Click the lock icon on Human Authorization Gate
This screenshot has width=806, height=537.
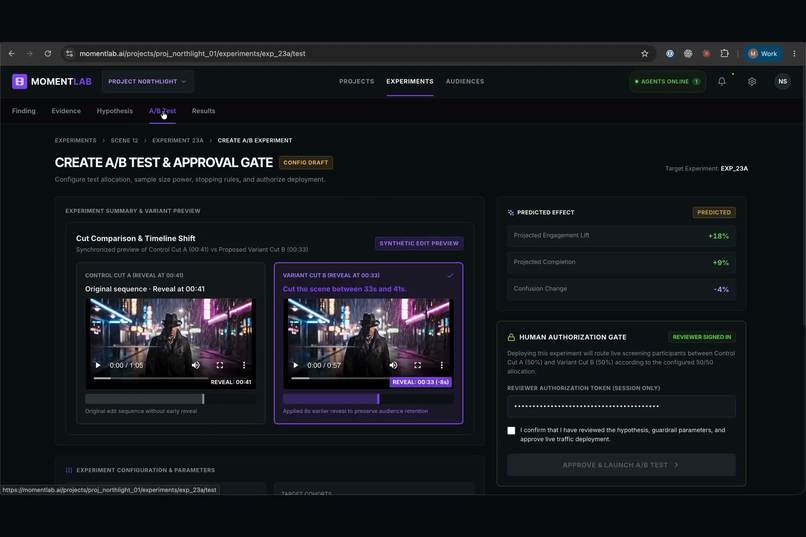pyautogui.click(x=511, y=337)
